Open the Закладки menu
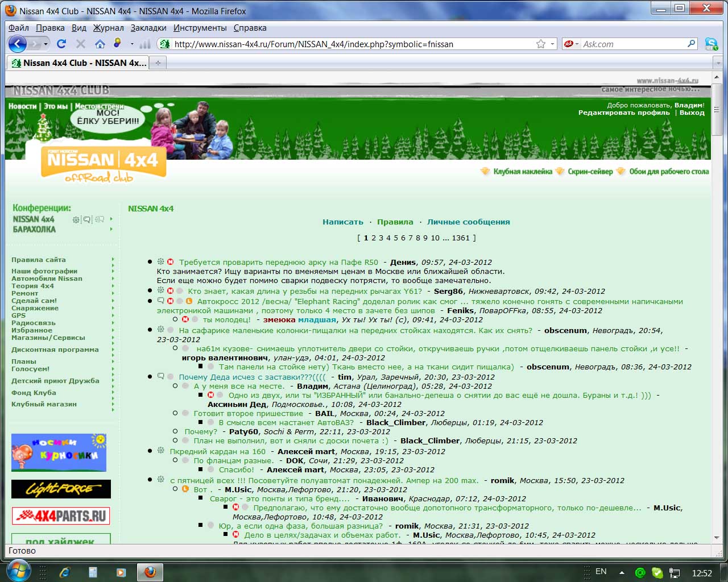Viewport: 728px width, 582px height. pos(148,27)
